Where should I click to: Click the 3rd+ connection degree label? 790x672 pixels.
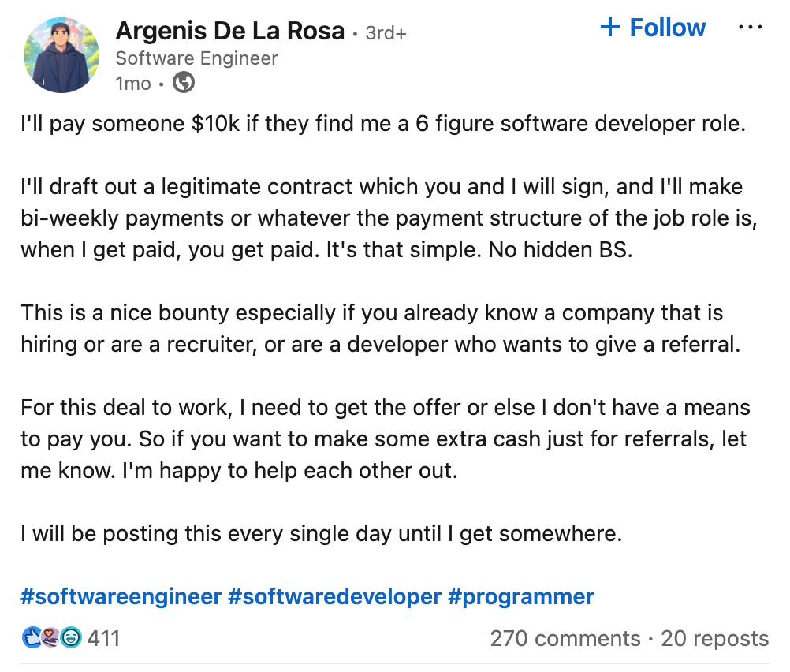[x=386, y=33]
